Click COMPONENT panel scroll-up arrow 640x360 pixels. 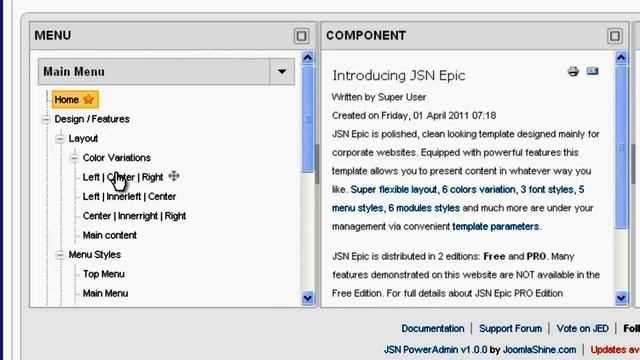(621, 58)
